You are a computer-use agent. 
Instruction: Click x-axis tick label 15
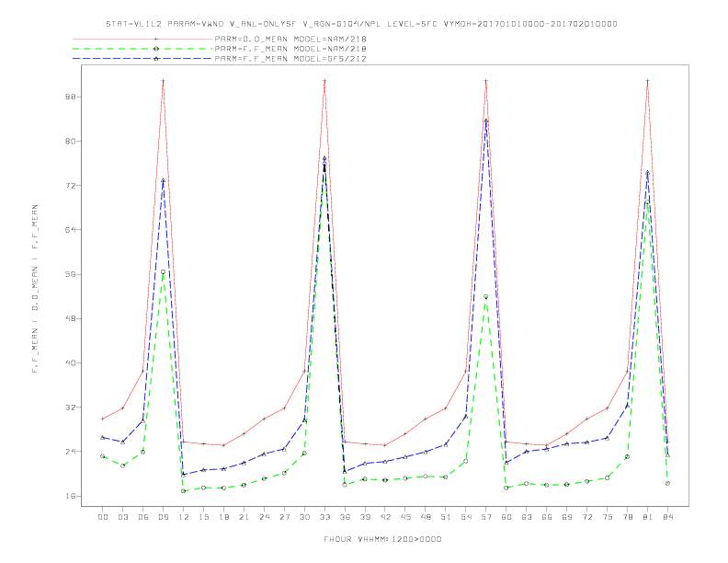(x=203, y=517)
